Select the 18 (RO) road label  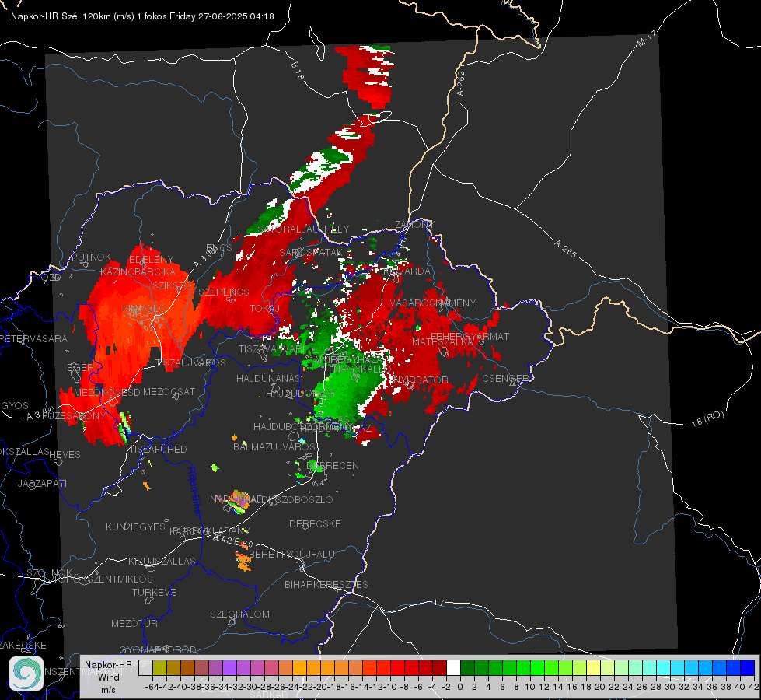[x=707, y=418]
